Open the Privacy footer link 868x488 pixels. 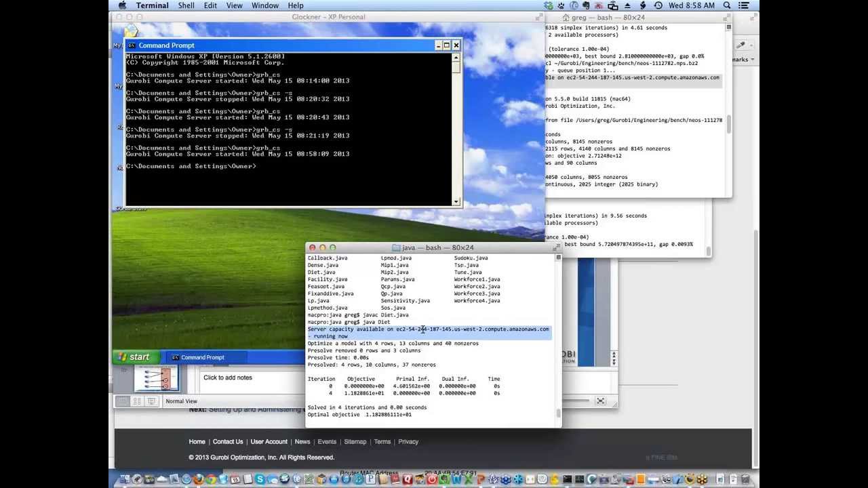[408, 442]
